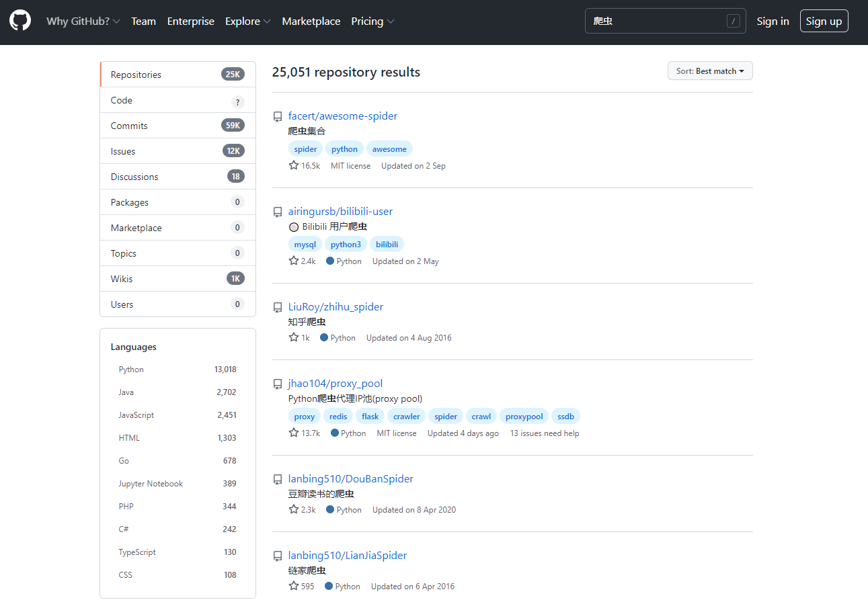
Task: Filter results by Go language
Action: 177,461
